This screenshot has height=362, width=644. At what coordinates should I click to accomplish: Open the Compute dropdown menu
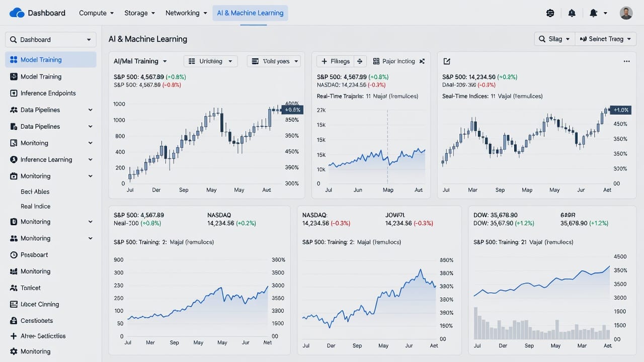(x=96, y=13)
